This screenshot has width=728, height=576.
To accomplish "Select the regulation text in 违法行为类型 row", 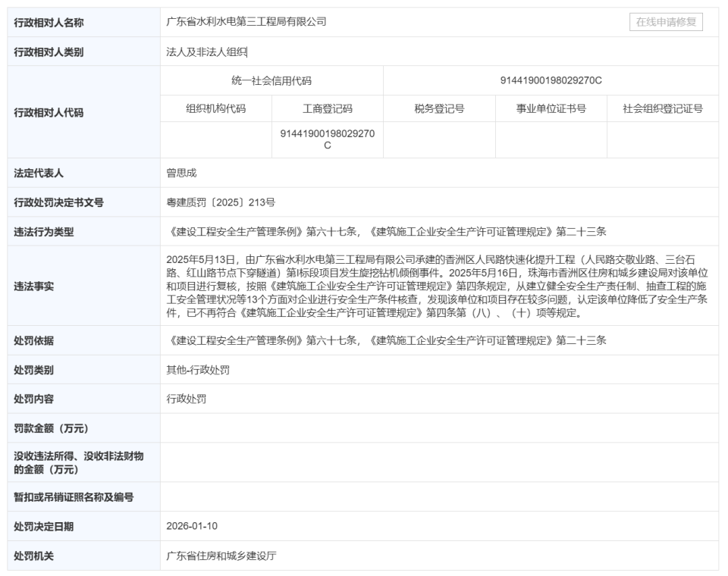I will tap(386, 232).
